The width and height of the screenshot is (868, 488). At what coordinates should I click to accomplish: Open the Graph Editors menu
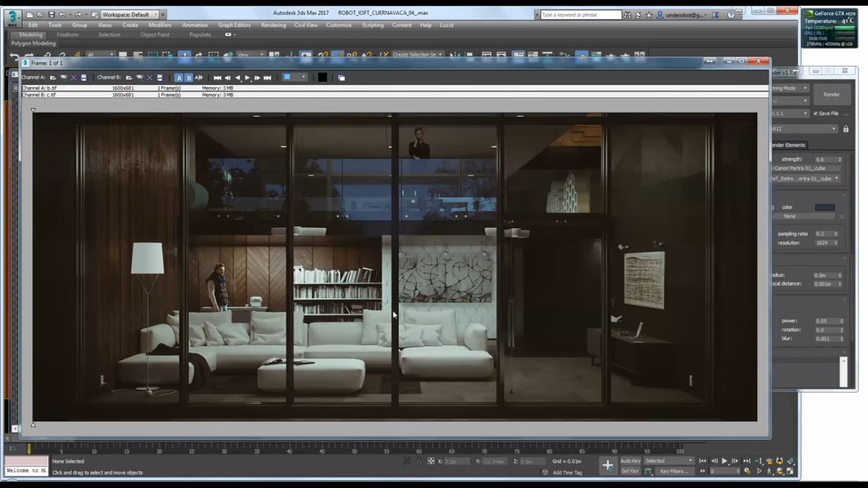pyautogui.click(x=234, y=25)
